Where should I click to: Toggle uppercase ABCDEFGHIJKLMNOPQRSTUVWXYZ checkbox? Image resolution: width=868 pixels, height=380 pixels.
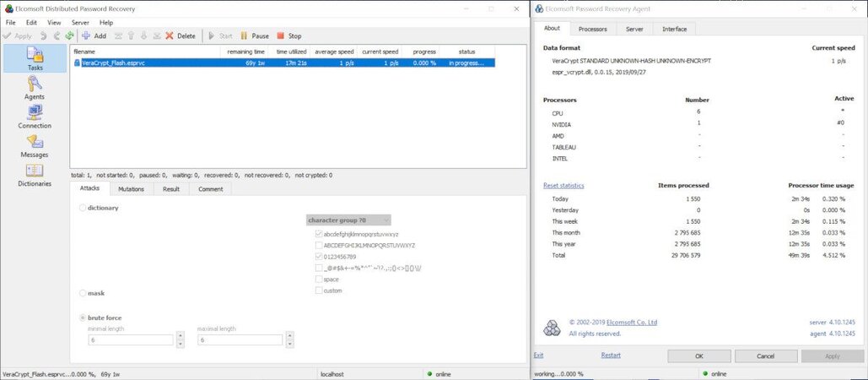[318, 245]
